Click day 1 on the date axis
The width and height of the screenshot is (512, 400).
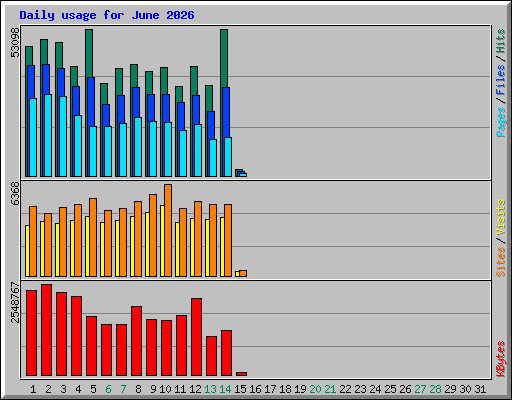tap(33, 389)
